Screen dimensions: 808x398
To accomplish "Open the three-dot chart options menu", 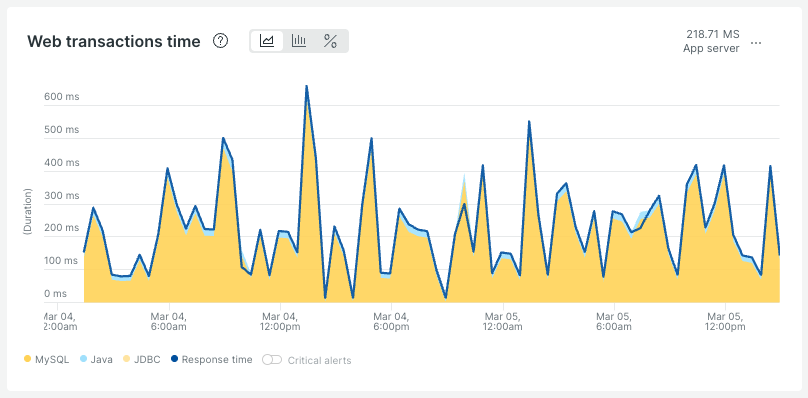I will tap(756, 43).
